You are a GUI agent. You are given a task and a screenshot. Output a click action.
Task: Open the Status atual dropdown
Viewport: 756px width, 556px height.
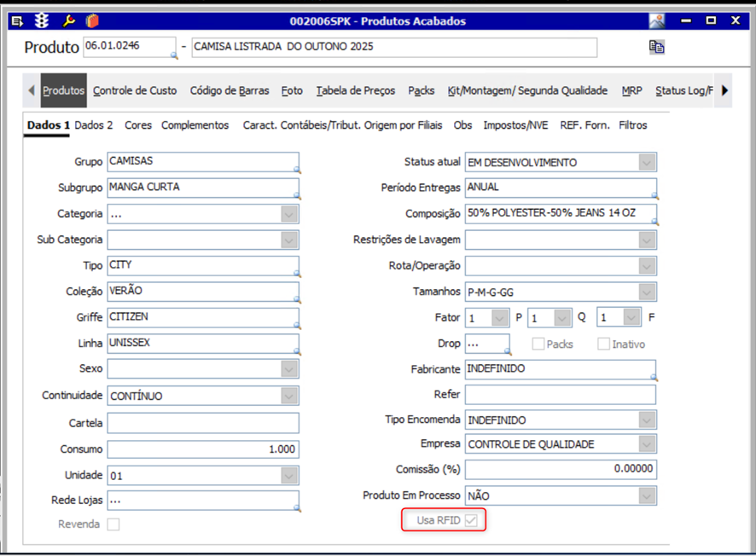[x=648, y=162]
